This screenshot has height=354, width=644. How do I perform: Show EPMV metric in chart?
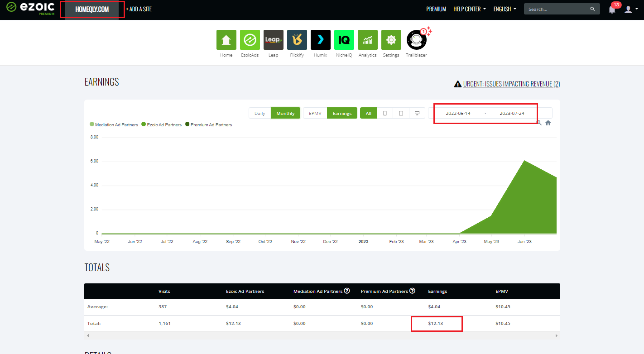click(315, 113)
